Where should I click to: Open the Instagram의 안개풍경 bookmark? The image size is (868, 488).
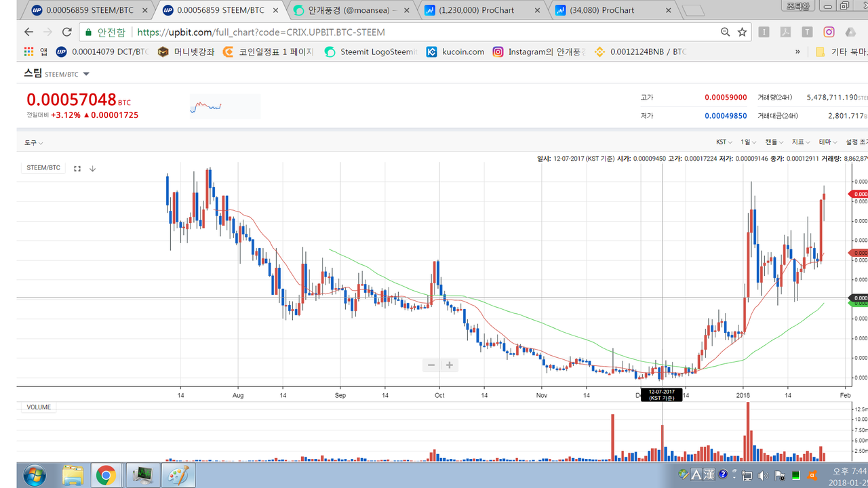(x=540, y=52)
